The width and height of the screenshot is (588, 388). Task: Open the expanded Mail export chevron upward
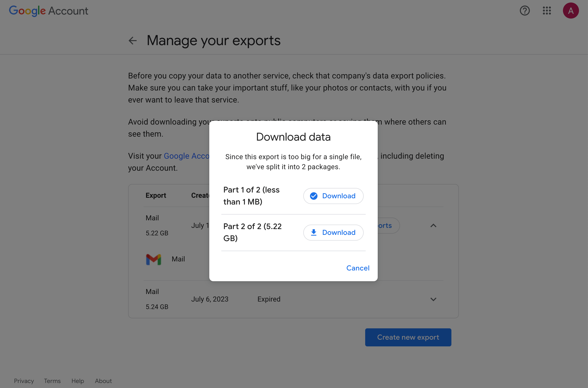click(x=433, y=226)
